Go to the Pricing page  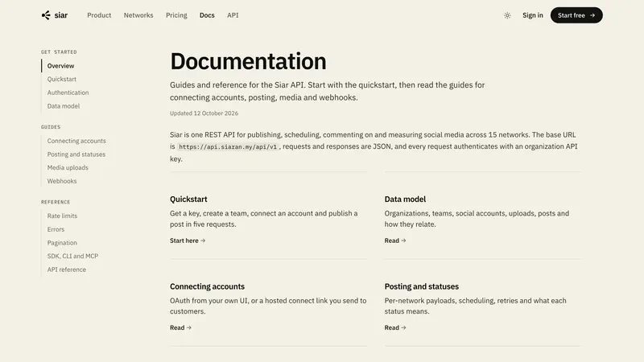[x=176, y=15]
